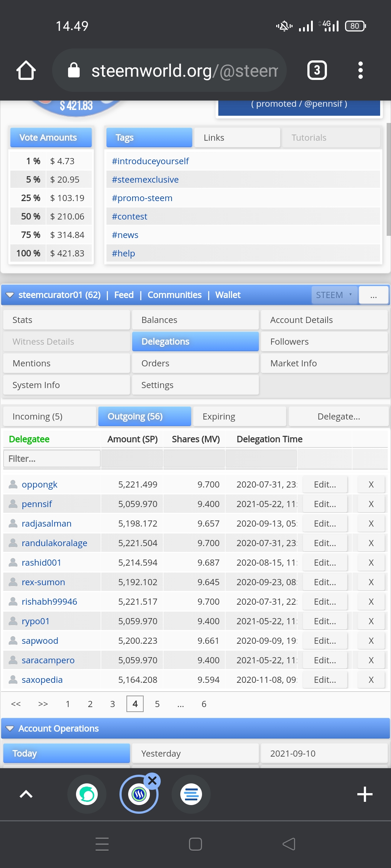Tap the lock icon in address bar
The width and height of the screenshot is (391, 868).
click(74, 70)
